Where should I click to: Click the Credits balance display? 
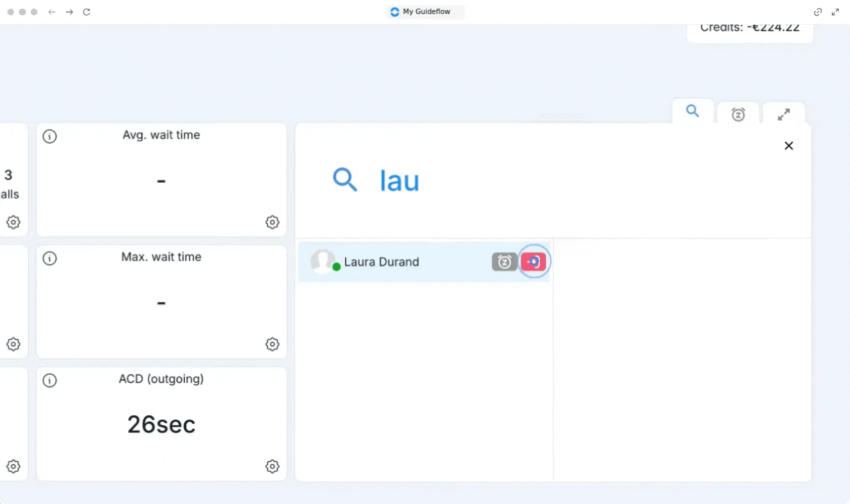(x=750, y=29)
